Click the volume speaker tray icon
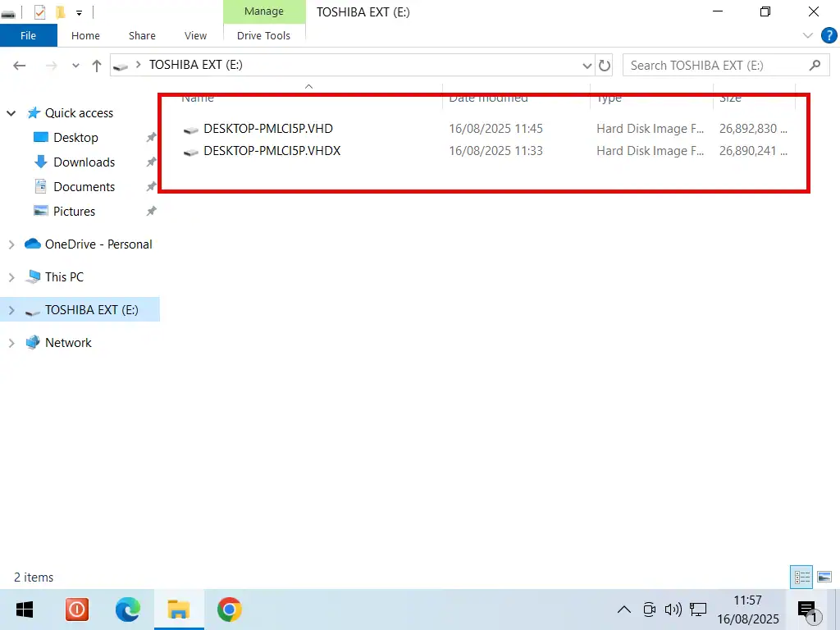The height and width of the screenshot is (630, 840). click(x=673, y=609)
